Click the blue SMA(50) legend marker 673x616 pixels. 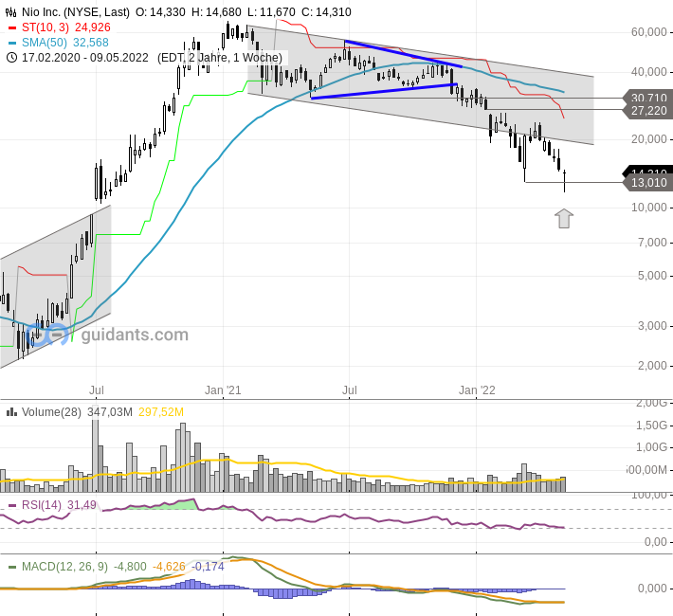click(x=12, y=43)
